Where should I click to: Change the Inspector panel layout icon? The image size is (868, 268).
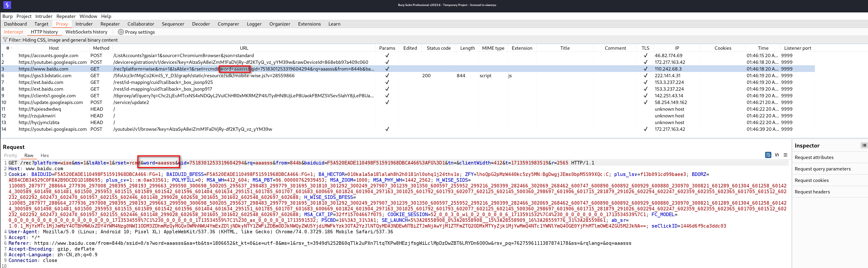[864, 145]
